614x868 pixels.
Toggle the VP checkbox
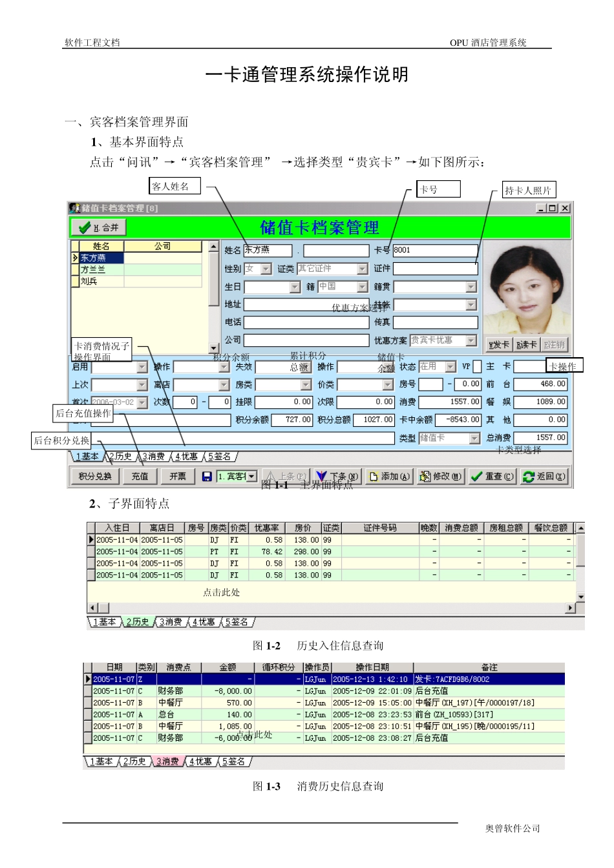477,367
